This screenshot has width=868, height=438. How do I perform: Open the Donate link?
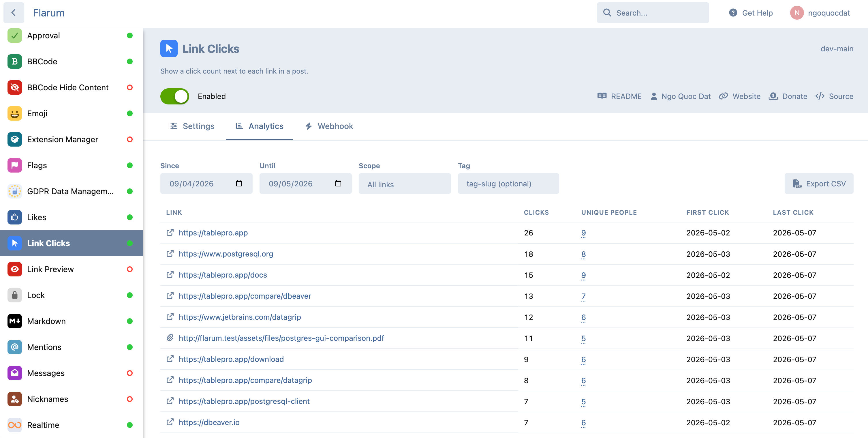pyautogui.click(x=788, y=96)
